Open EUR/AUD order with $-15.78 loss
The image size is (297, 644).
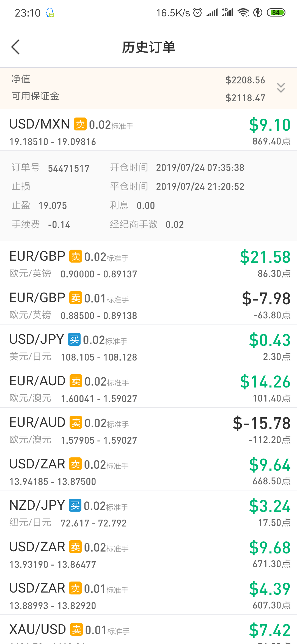pos(148,429)
